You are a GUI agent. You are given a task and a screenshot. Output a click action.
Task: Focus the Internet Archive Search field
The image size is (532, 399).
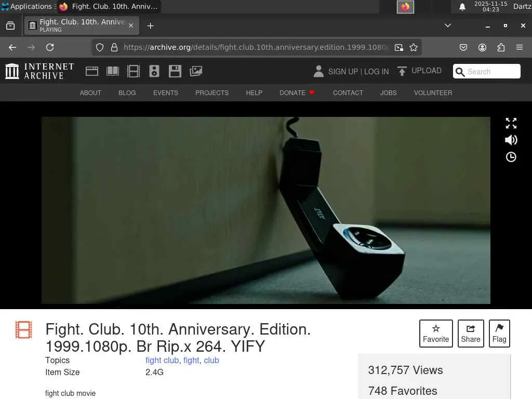pyautogui.click(x=486, y=71)
